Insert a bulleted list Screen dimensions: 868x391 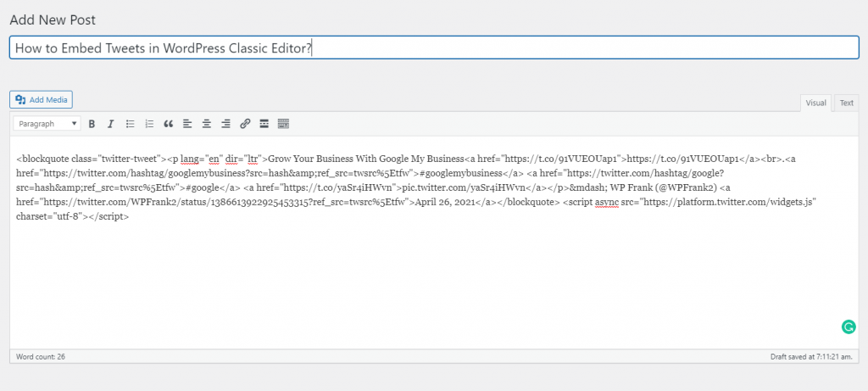pyautogui.click(x=130, y=124)
